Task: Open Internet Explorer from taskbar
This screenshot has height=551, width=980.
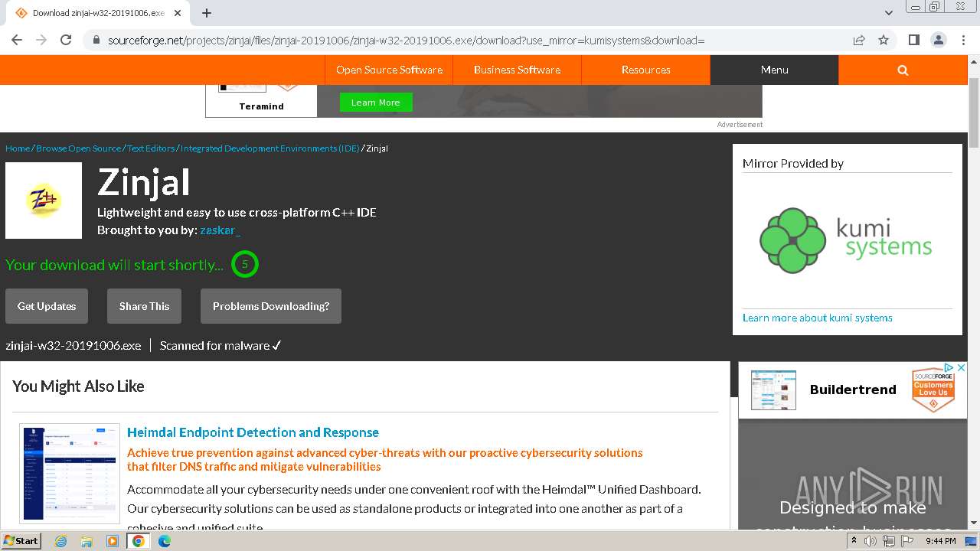Action: click(x=60, y=541)
